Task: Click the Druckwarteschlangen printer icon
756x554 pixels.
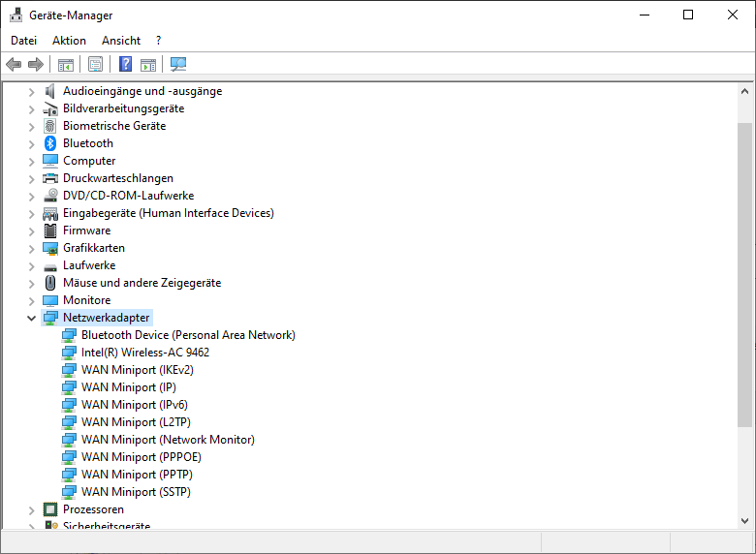Action: [x=50, y=178]
